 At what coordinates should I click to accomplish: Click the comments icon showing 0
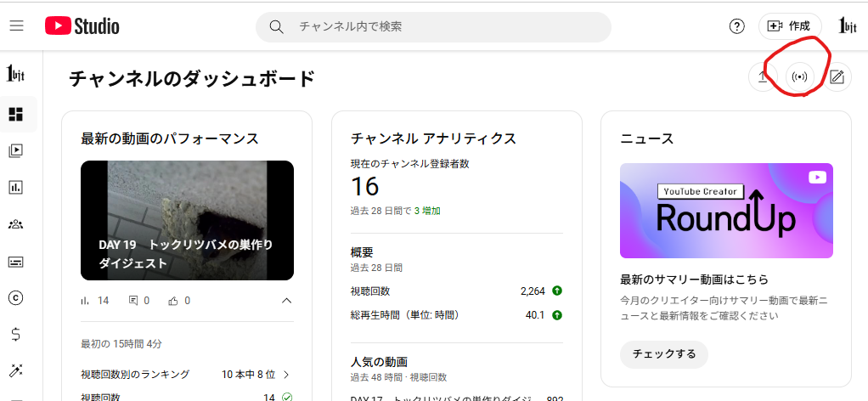click(x=132, y=301)
